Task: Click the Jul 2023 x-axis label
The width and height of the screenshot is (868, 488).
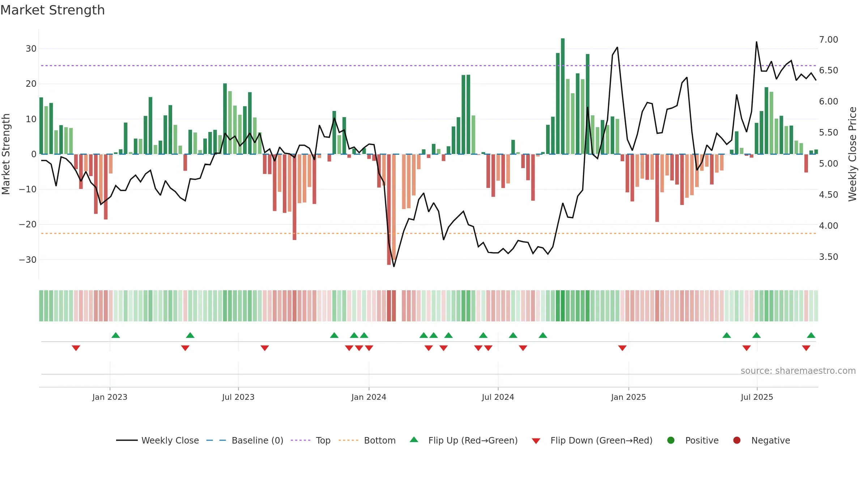Action: 238,397
